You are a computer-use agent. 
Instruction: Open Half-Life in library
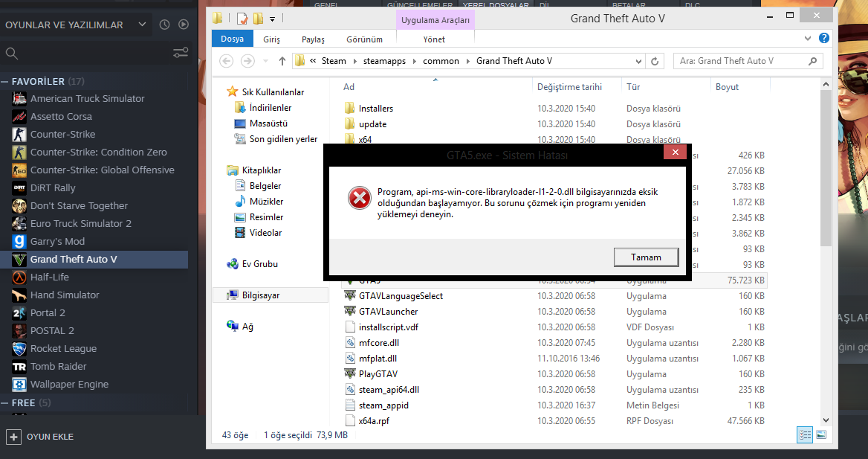tap(50, 277)
